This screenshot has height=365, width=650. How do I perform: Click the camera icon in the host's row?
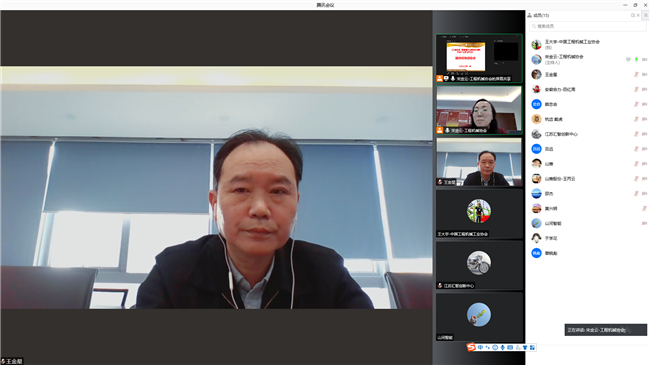[645, 60]
